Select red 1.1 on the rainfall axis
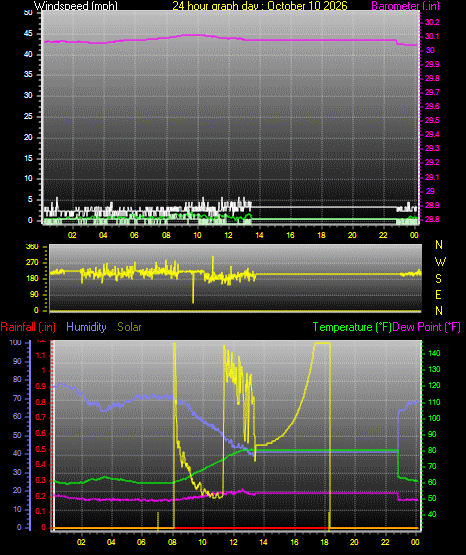Image resolution: width=466 pixels, height=555 pixels. click(x=41, y=355)
